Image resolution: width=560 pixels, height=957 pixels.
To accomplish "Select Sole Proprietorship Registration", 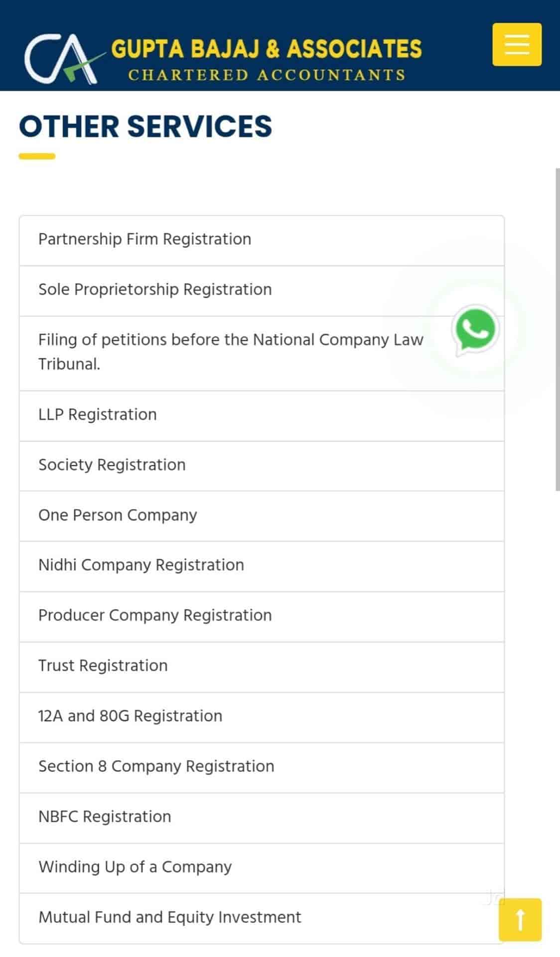I will click(155, 290).
